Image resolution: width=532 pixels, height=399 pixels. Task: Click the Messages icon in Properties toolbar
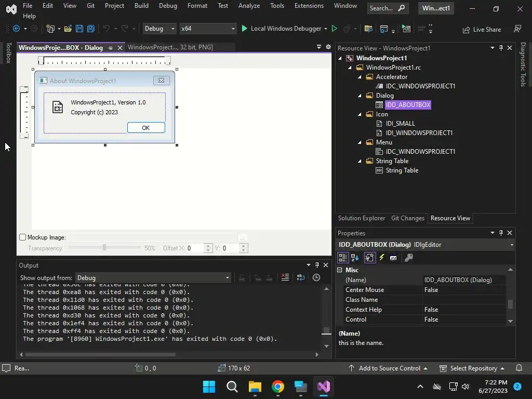tap(393, 258)
